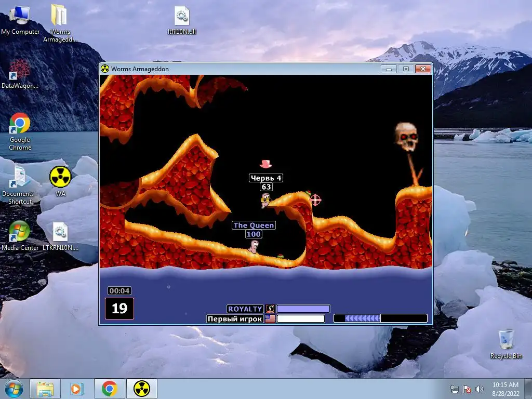Click the network tray icon
Screen dimensions: 532x399
coord(454,389)
